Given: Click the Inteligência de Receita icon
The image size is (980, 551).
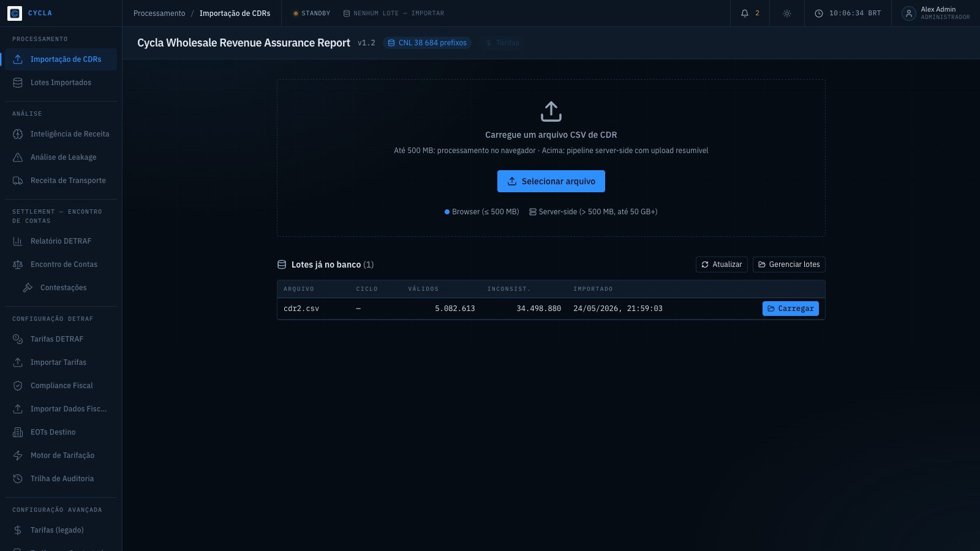Looking at the screenshot, I should (18, 134).
